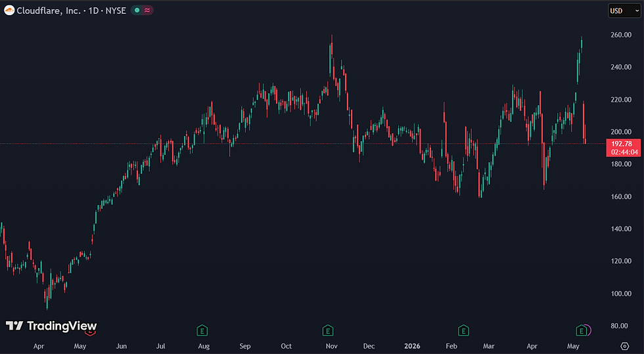Click the 100.00 price axis label

click(621, 293)
